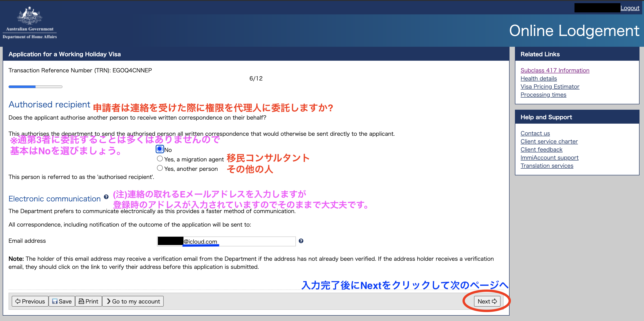
Task: Click the Save button with floppy disk icon
Action: point(62,301)
